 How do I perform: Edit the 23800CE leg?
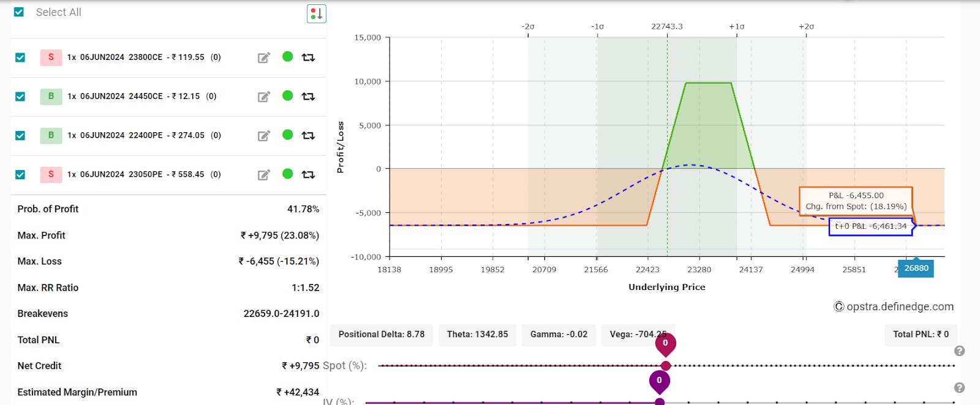coord(264,58)
